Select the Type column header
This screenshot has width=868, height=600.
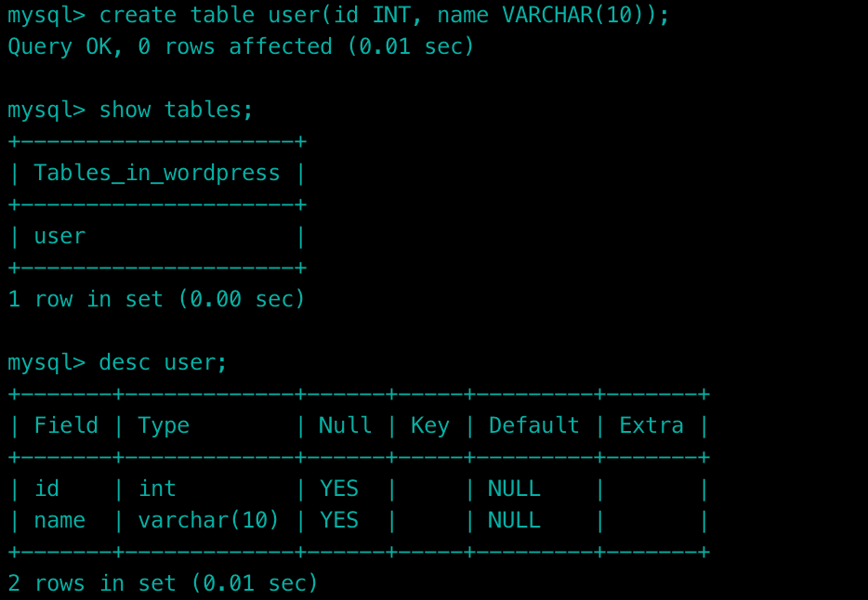point(164,425)
